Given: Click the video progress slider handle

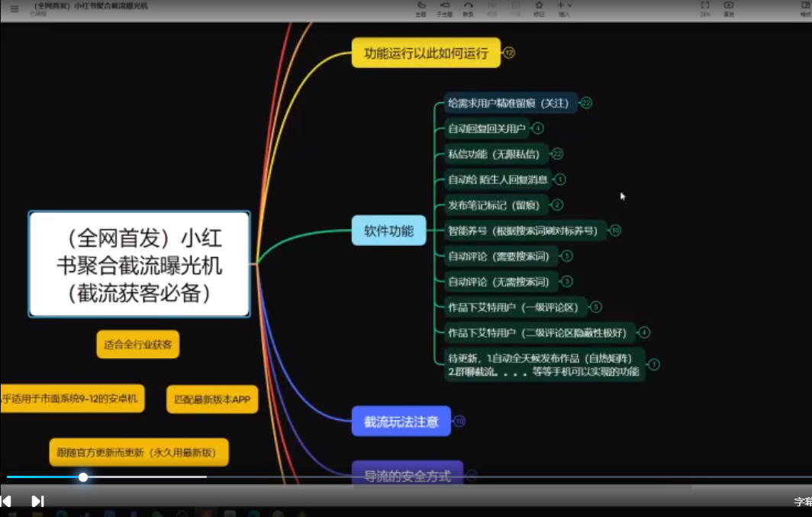Looking at the screenshot, I should [x=83, y=477].
